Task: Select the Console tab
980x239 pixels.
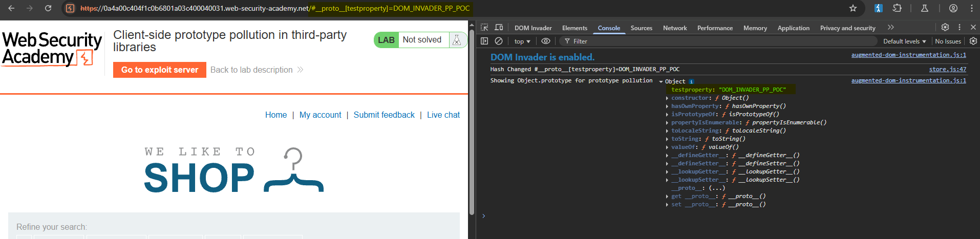Action: 609,28
